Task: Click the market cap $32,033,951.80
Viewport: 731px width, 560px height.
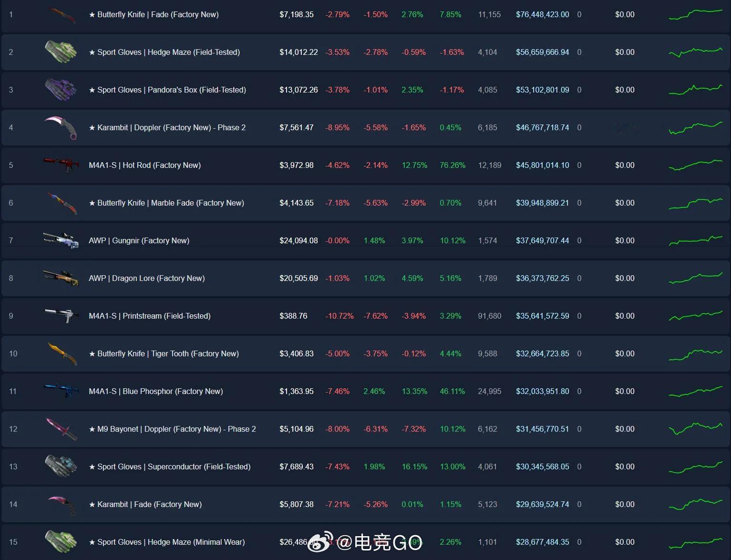Action: tap(543, 391)
